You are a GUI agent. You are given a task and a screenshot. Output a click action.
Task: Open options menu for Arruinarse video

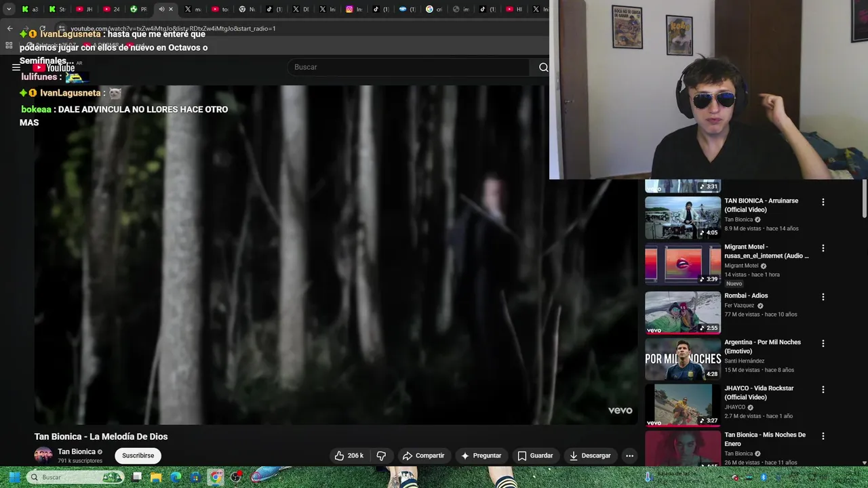click(x=823, y=202)
